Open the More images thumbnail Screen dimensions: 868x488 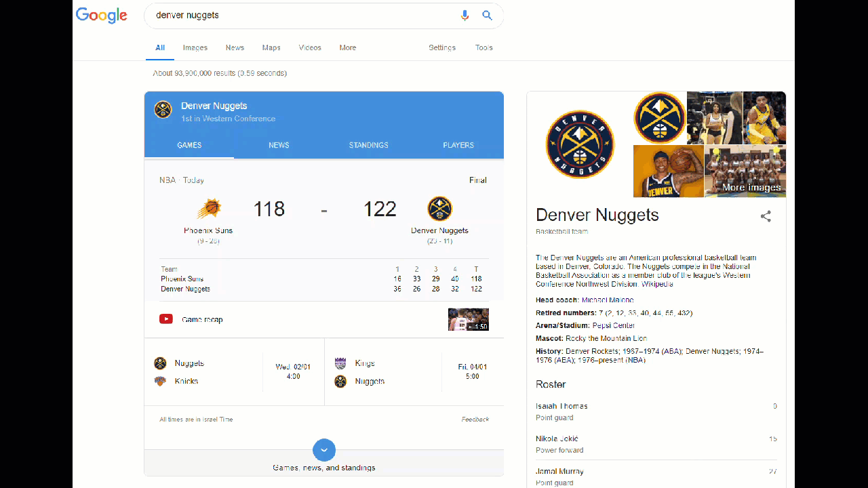(745, 171)
